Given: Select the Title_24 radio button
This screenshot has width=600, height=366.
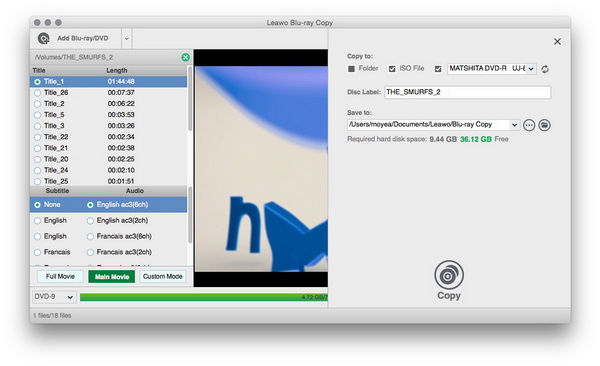Looking at the screenshot, I should [x=37, y=171].
